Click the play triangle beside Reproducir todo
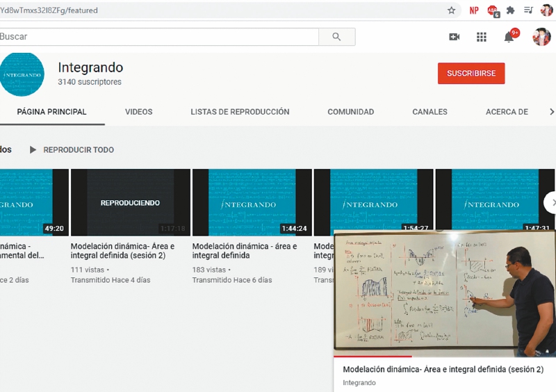 pyautogui.click(x=33, y=149)
